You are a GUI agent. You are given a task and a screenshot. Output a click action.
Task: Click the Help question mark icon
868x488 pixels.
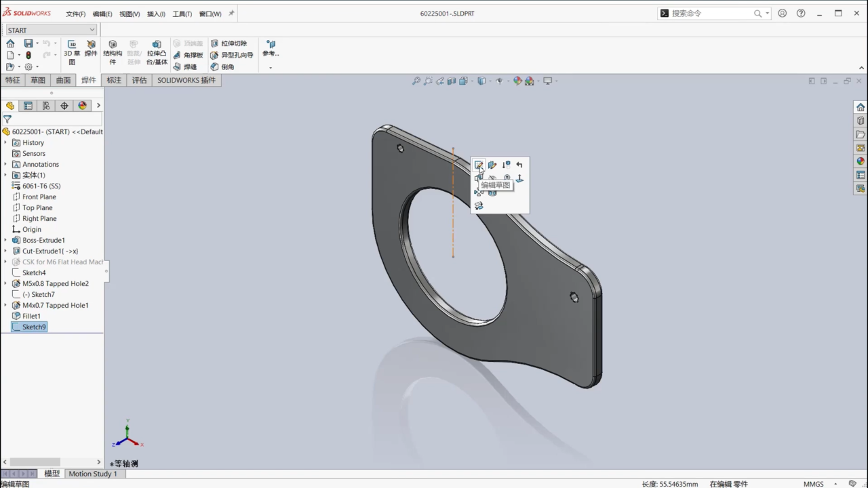click(801, 13)
